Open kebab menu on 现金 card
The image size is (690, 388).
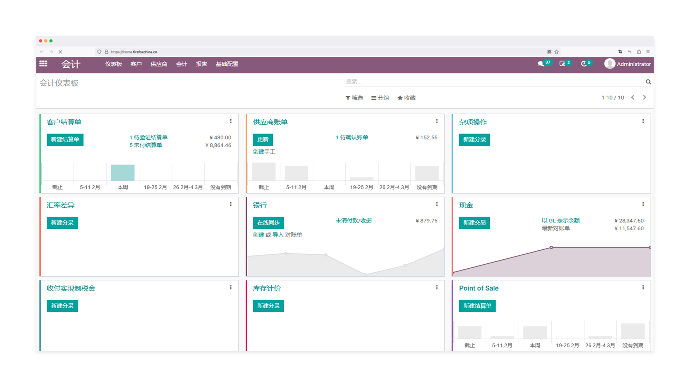[643, 204]
